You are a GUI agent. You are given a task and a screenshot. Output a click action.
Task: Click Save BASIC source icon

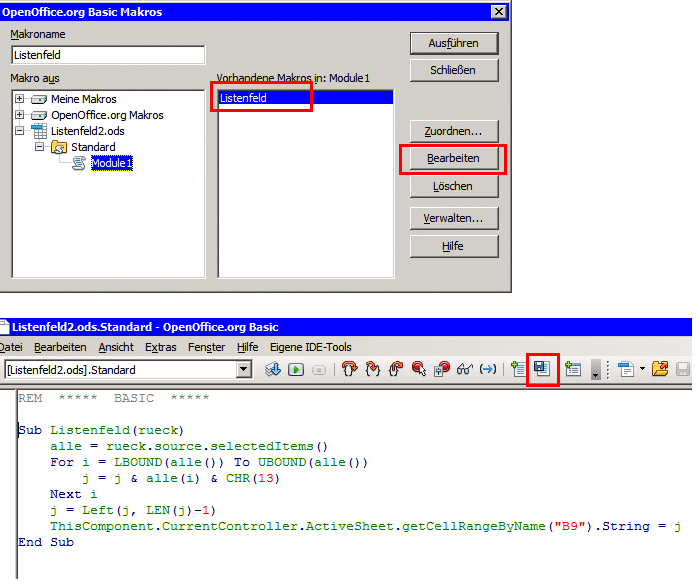[542, 369]
